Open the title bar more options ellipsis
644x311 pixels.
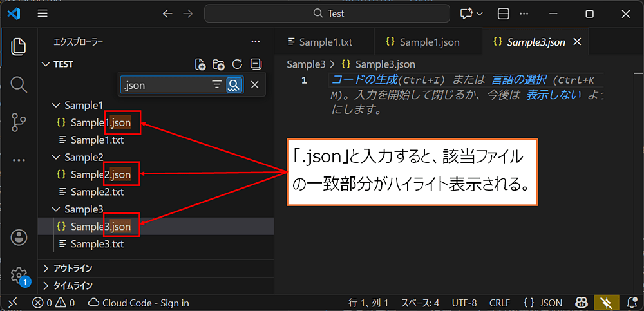[x=524, y=14]
